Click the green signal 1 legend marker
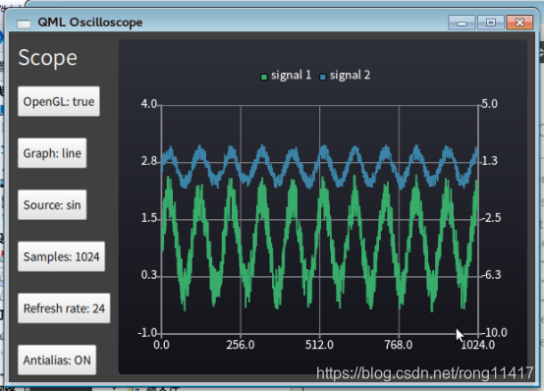The height and width of the screenshot is (392, 544). [x=264, y=77]
